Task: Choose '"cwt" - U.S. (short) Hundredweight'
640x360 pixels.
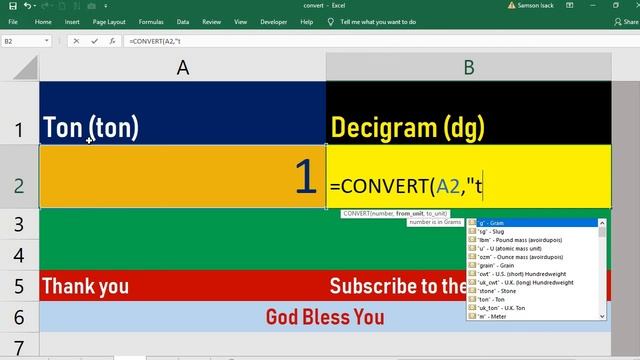Action: pyautogui.click(x=533, y=274)
